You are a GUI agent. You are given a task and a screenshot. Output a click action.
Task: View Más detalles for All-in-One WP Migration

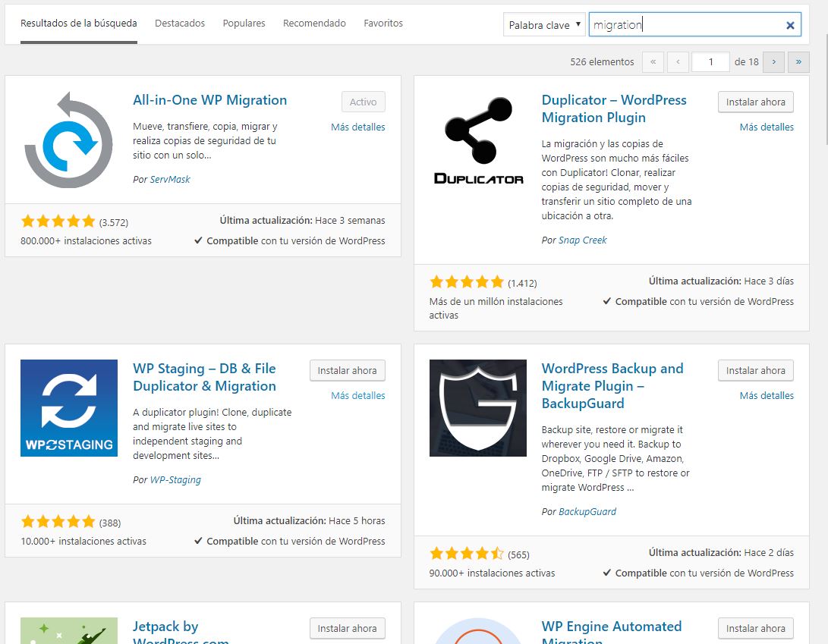pos(357,127)
